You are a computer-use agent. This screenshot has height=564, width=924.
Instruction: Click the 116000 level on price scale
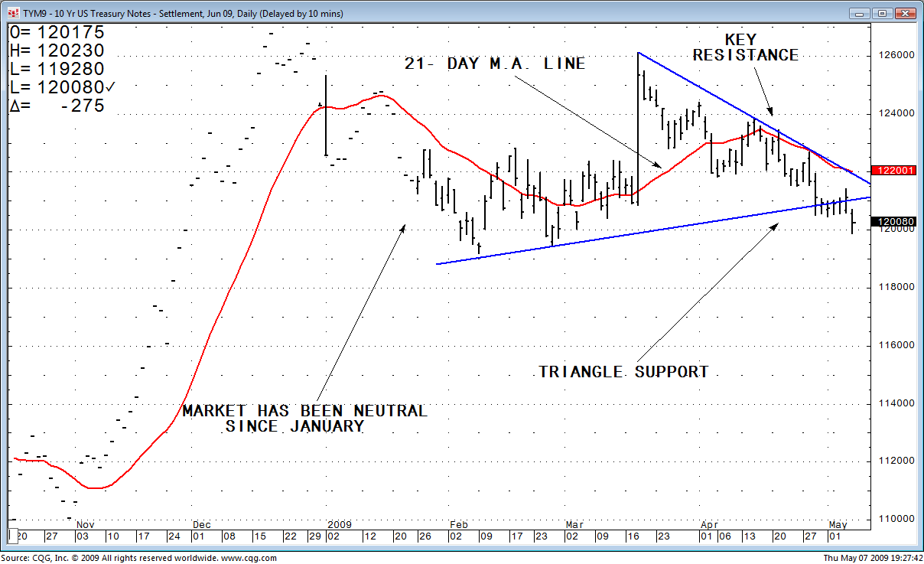pyautogui.click(x=895, y=345)
